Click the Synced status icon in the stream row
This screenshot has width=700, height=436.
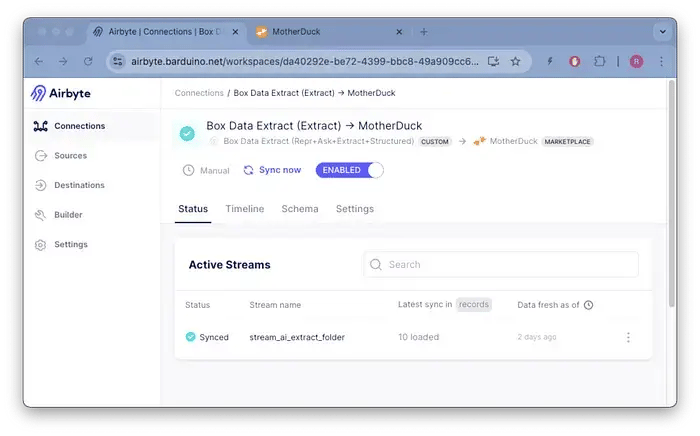pyautogui.click(x=191, y=337)
